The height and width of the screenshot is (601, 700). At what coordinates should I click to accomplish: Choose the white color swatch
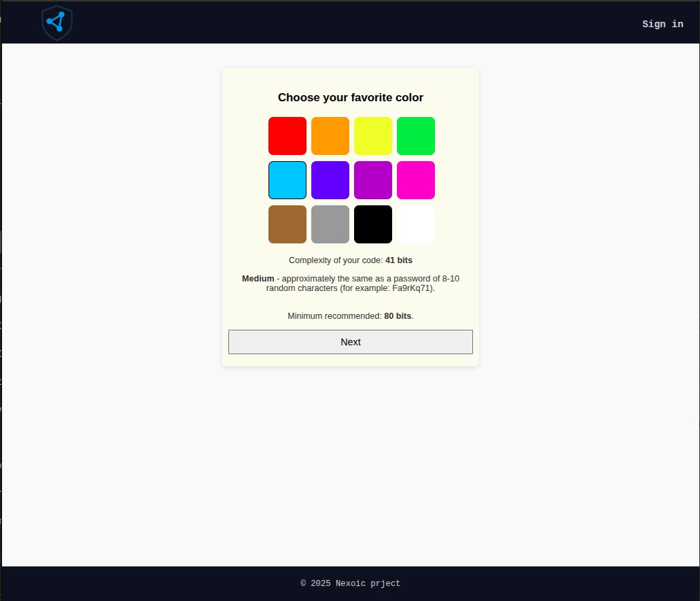416,224
